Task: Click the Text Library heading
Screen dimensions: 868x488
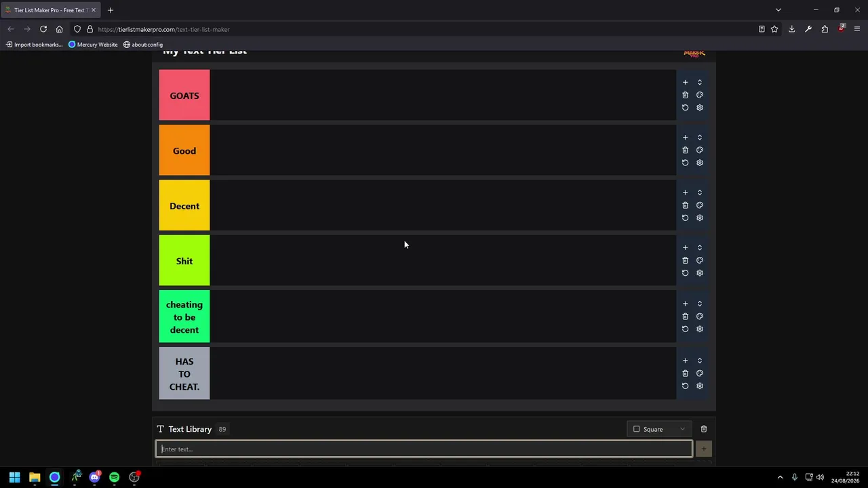Action: click(190, 429)
